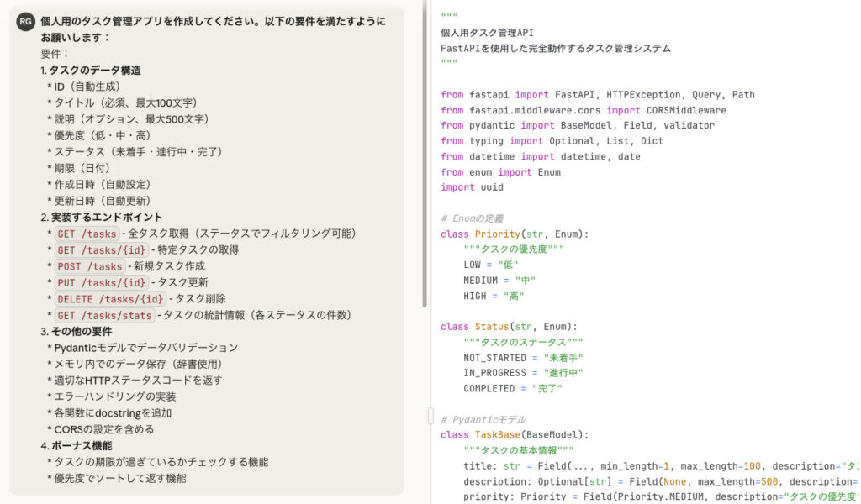Screen dimensions: 861x504
Task: Click the panel divider resize handle
Action: (x=430, y=416)
